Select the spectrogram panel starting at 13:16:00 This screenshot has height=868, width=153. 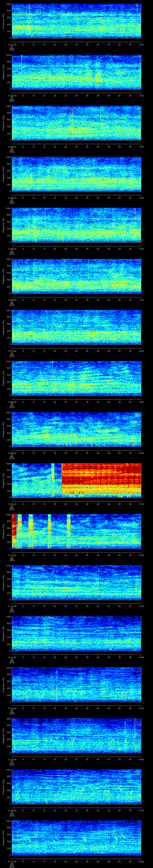[x=76, y=786]
